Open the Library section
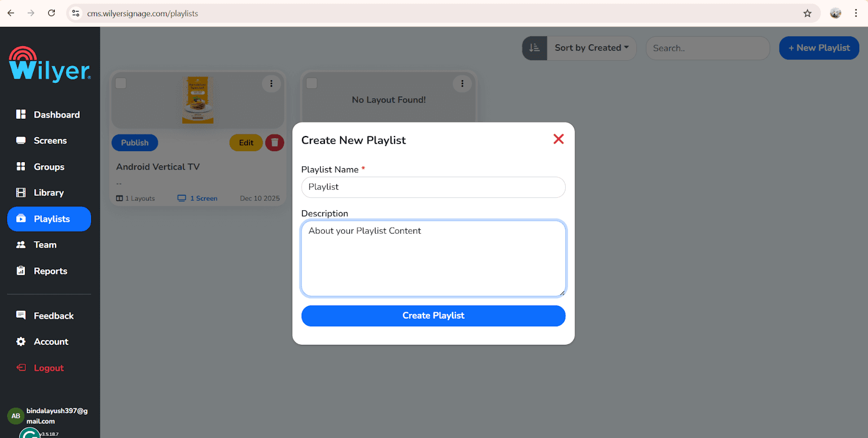This screenshot has height=438, width=868. click(x=49, y=192)
